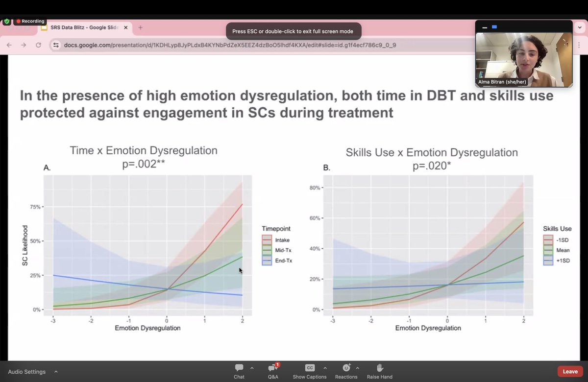
Task: Click Emotion Dysregulation axis label under chart B
Action: 428,328
